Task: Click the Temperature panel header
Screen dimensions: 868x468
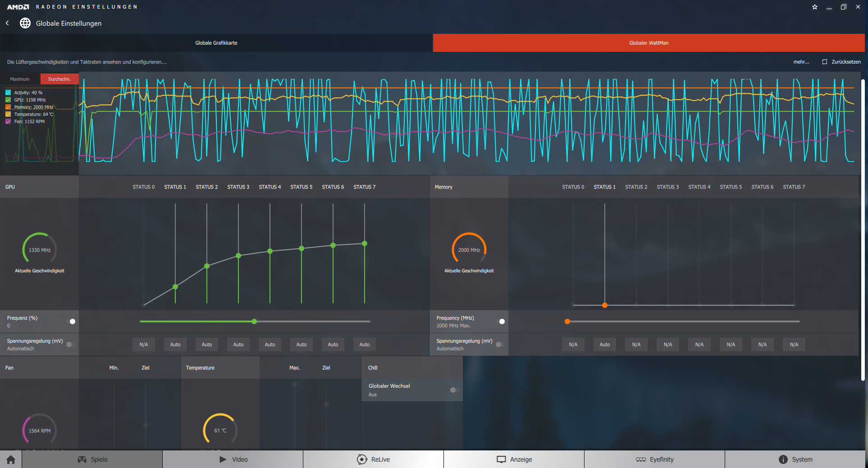Action: (x=220, y=367)
